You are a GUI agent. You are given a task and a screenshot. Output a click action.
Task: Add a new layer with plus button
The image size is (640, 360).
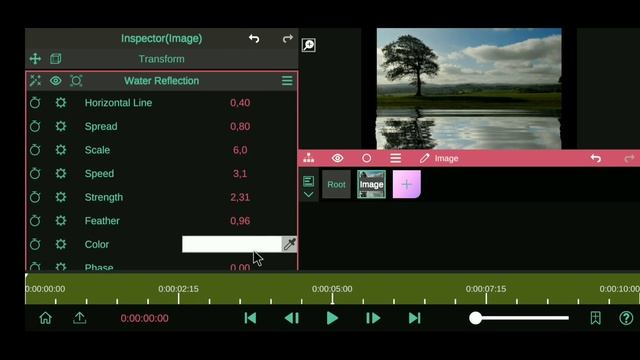(407, 184)
